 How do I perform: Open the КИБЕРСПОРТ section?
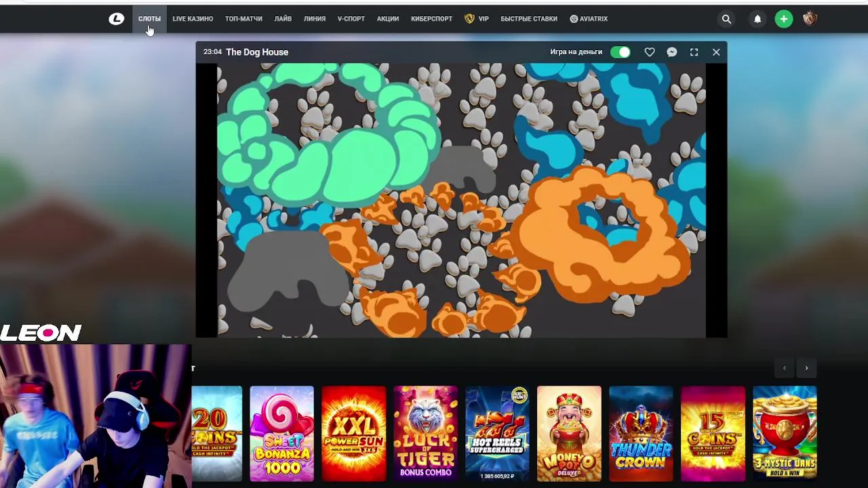point(431,19)
